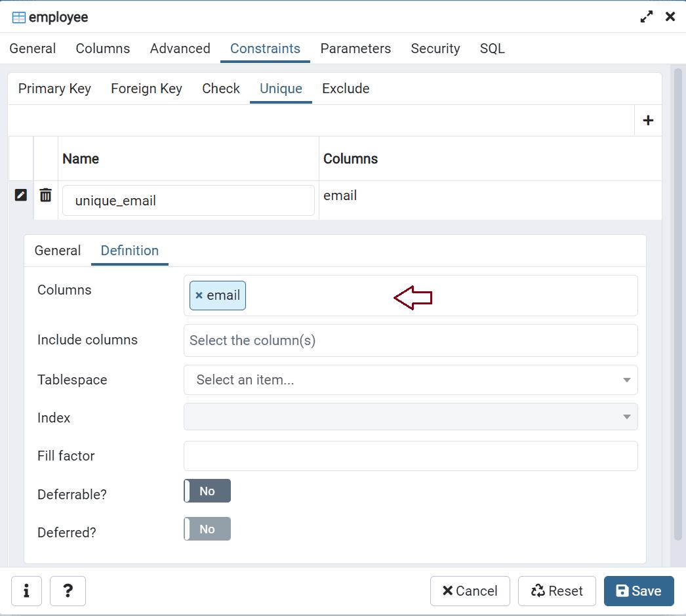Open the info panel icon

click(x=26, y=590)
